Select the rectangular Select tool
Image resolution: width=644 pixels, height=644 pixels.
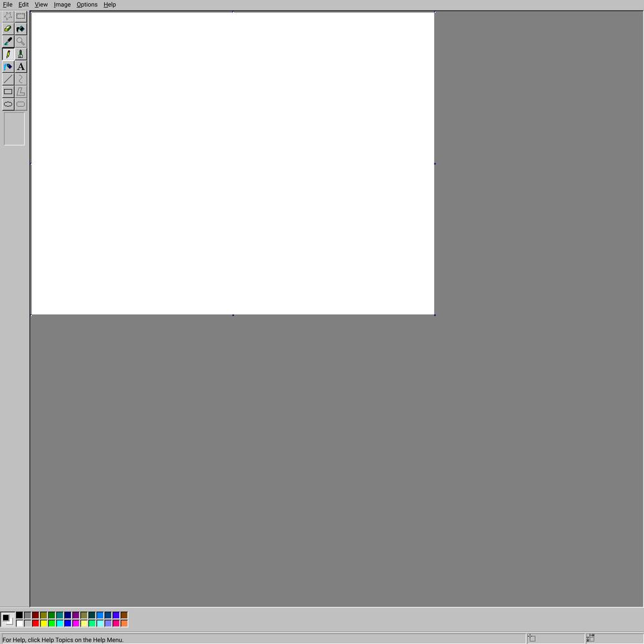[x=21, y=17]
